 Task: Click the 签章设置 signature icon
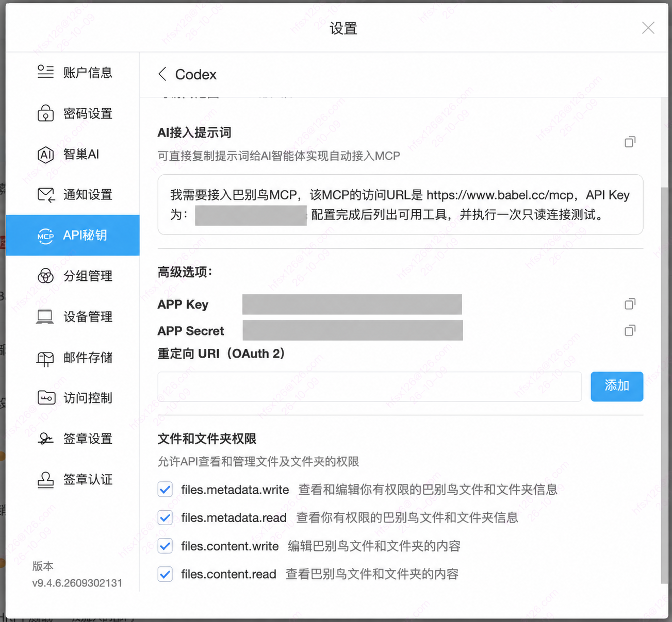click(45, 439)
